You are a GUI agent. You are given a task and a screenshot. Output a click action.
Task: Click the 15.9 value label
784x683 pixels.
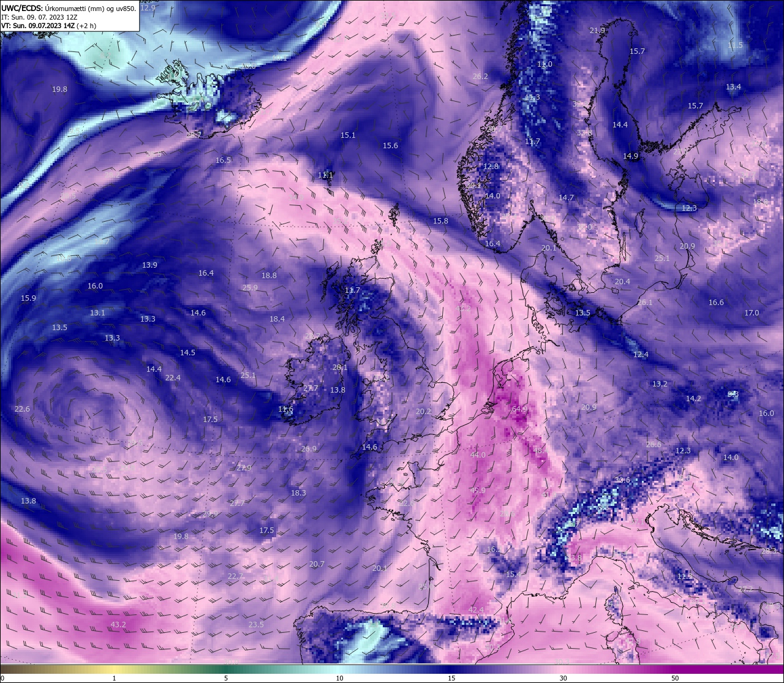pyautogui.click(x=28, y=298)
